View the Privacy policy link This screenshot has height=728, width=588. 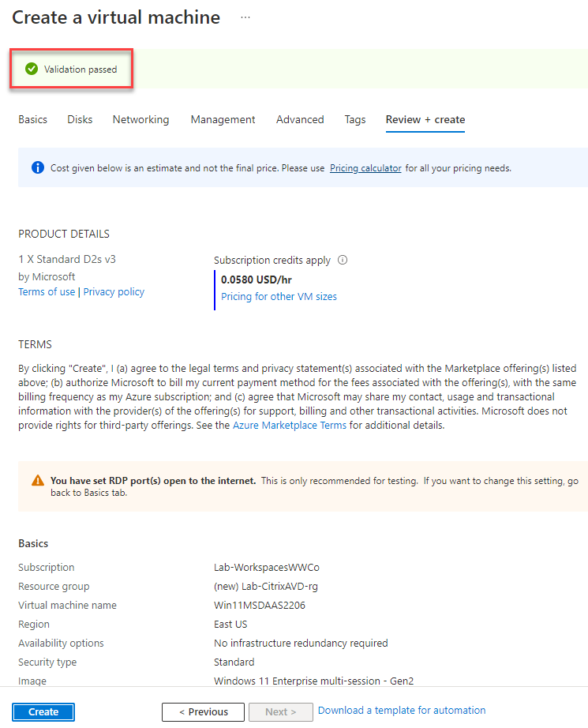click(x=114, y=291)
